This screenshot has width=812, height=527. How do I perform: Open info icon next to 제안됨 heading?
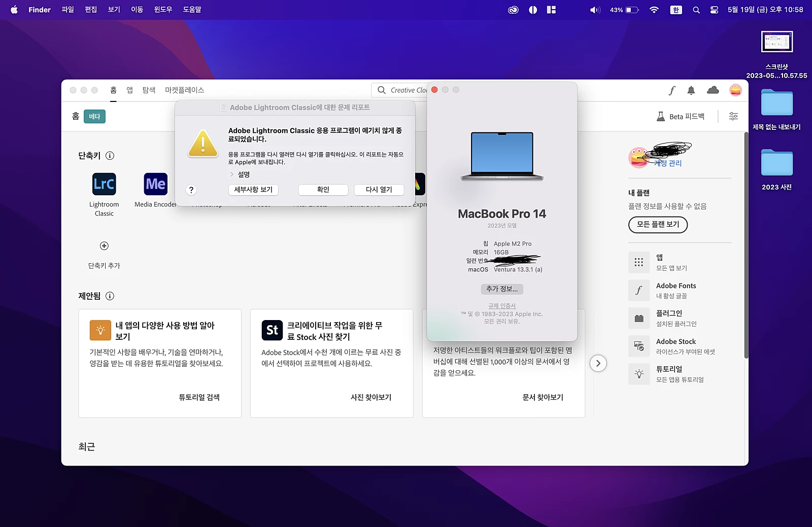tap(110, 296)
